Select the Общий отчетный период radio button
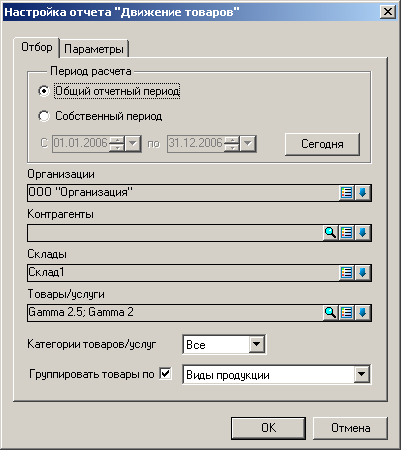 [x=44, y=91]
